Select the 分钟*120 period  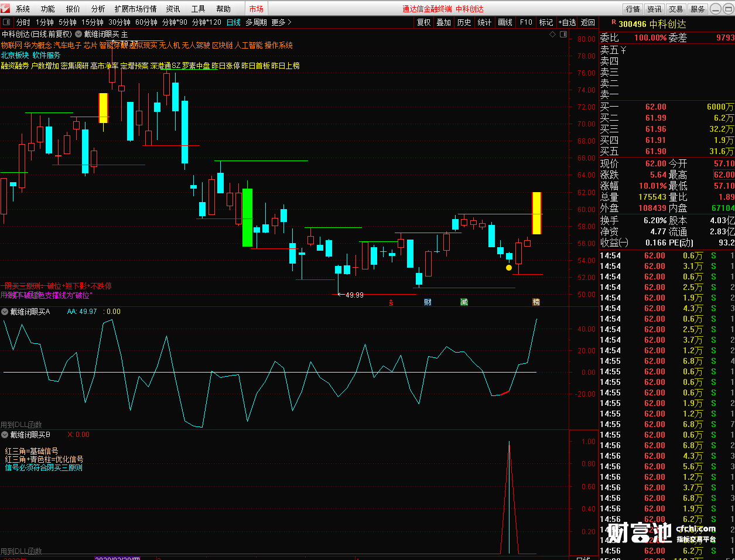(x=207, y=22)
